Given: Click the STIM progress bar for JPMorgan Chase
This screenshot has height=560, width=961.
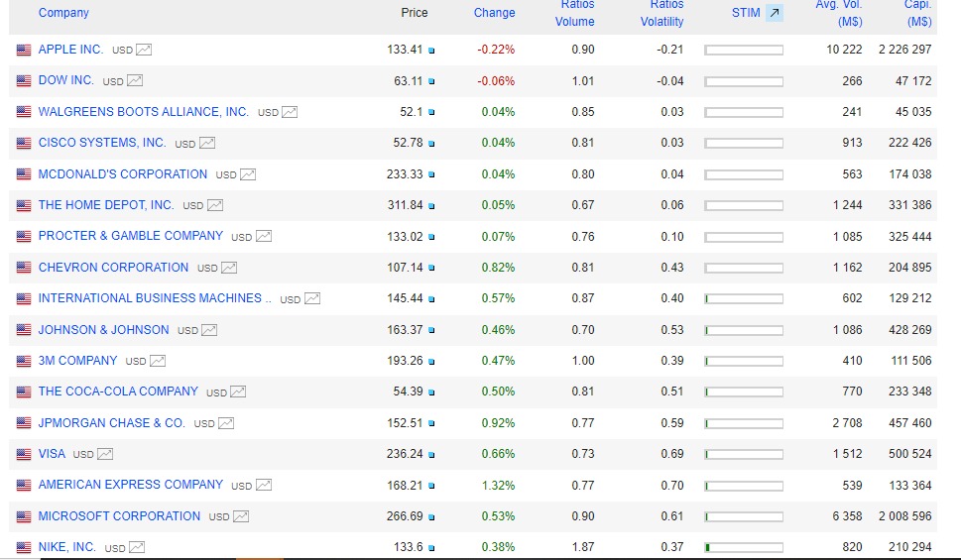Looking at the screenshot, I should (x=744, y=423).
